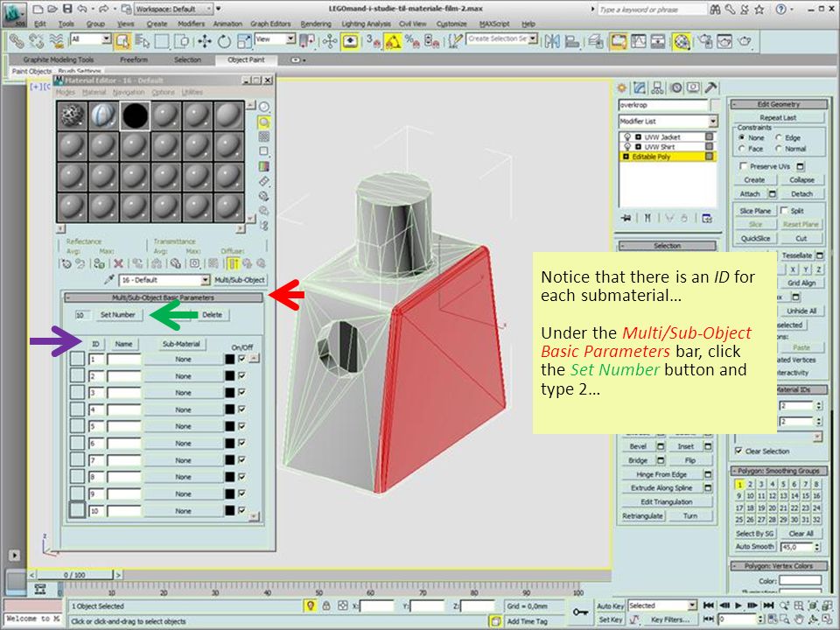The image size is (840, 630).
Task: Click color swatch for sub-material 2
Action: [x=230, y=375]
